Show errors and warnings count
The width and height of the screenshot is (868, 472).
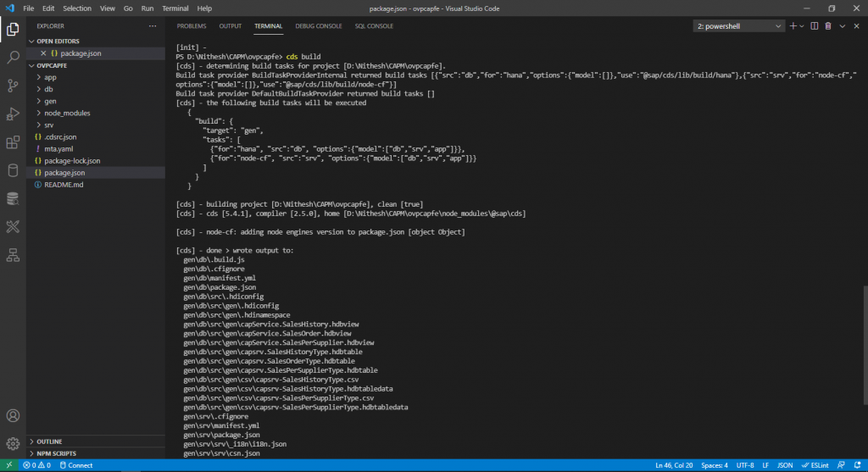point(36,465)
